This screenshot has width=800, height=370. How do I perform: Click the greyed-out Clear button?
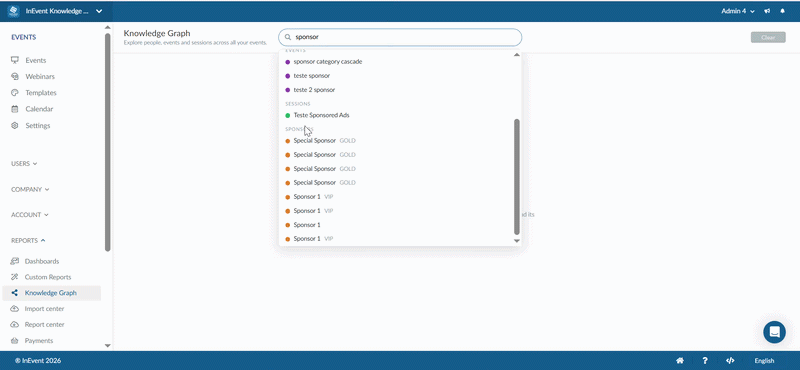(768, 37)
